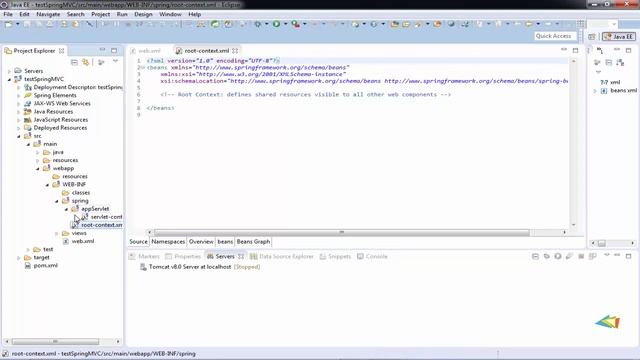This screenshot has width=640, height=360.
Task: Maximize the Outline panel
Action: click(x=629, y=51)
